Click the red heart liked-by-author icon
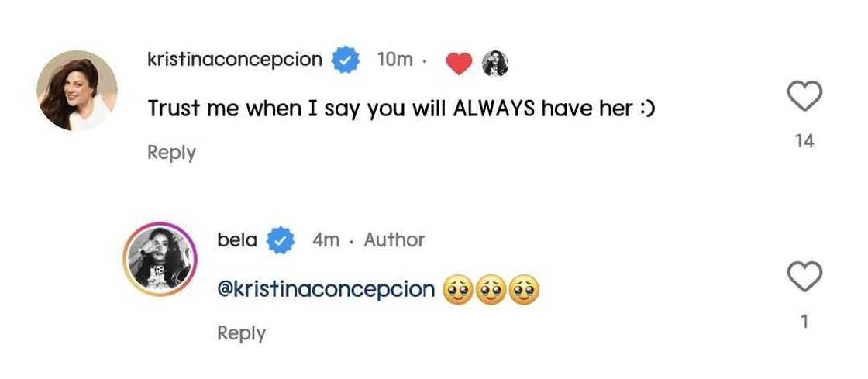The height and width of the screenshot is (379, 868). point(460,63)
